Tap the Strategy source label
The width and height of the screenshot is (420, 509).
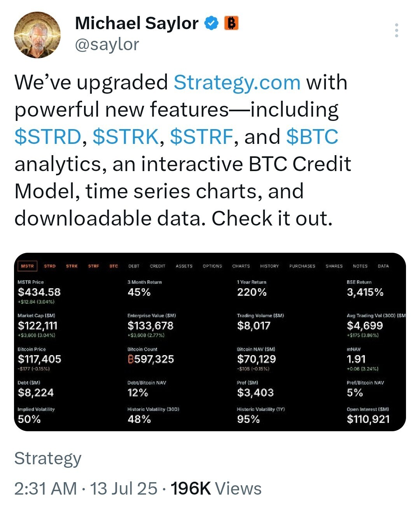[x=48, y=459]
